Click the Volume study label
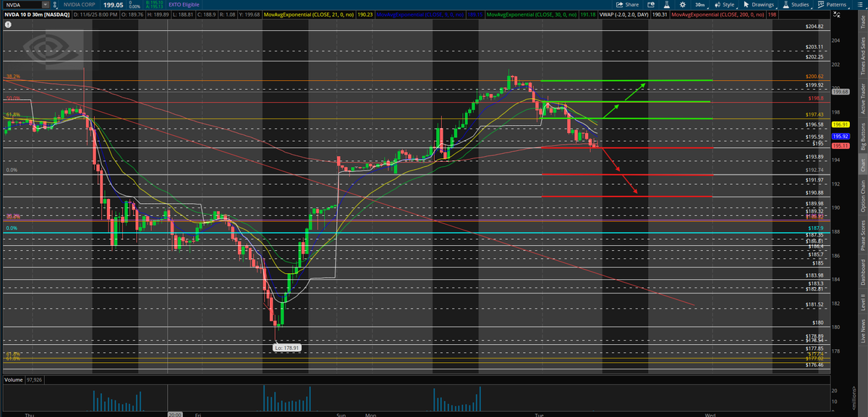The width and height of the screenshot is (868, 417). [x=14, y=379]
